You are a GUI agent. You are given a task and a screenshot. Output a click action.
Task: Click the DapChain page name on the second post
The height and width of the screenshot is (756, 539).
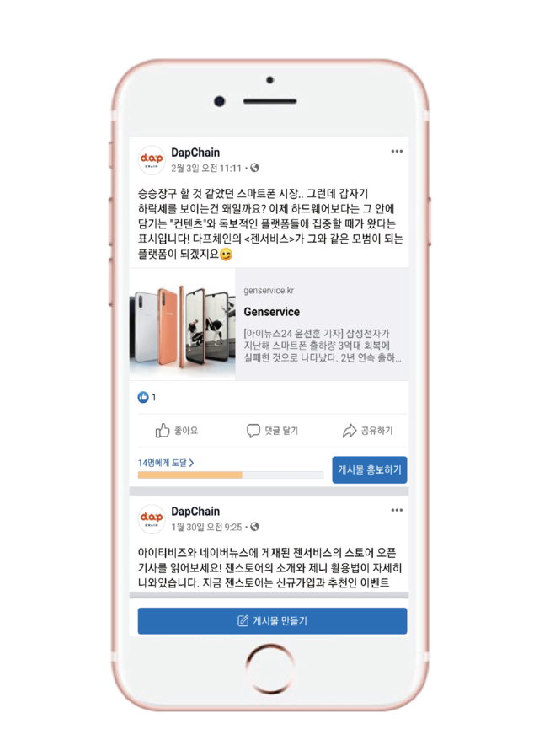195,511
